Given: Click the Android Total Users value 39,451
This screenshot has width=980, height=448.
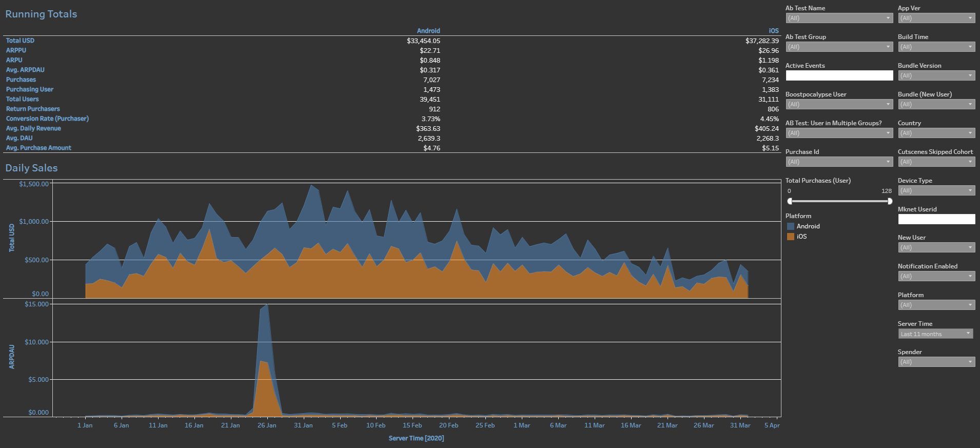Looking at the screenshot, I should 430,99.
